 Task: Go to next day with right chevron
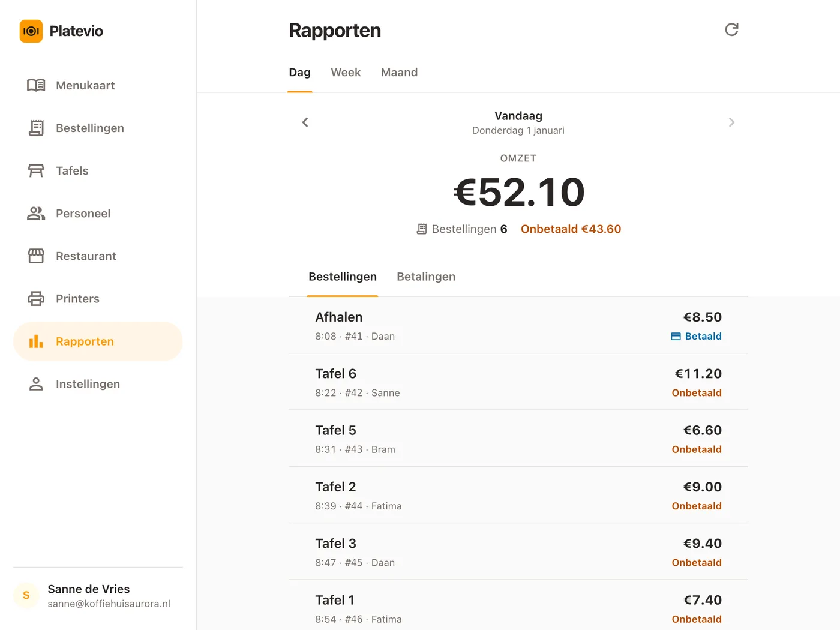731,122
